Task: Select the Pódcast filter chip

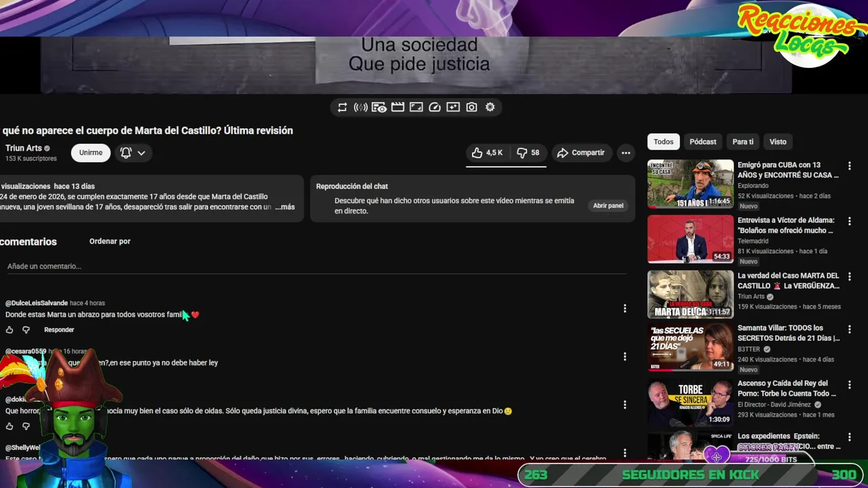Action: [x=703, y=142]
